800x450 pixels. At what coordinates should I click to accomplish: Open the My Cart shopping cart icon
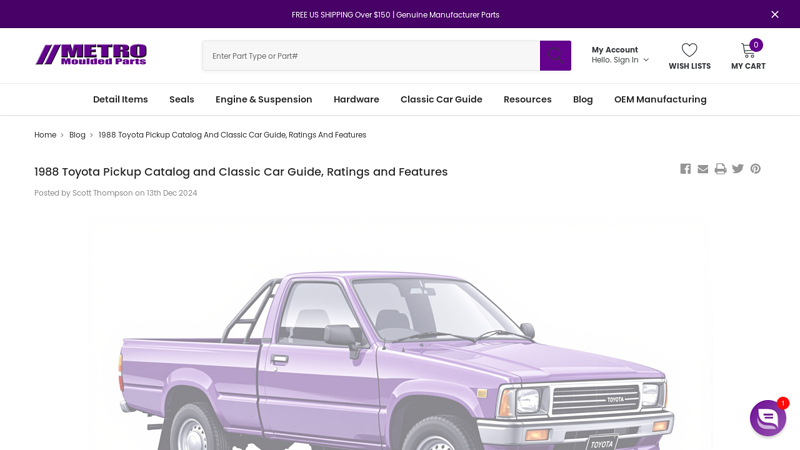(747, 50)
